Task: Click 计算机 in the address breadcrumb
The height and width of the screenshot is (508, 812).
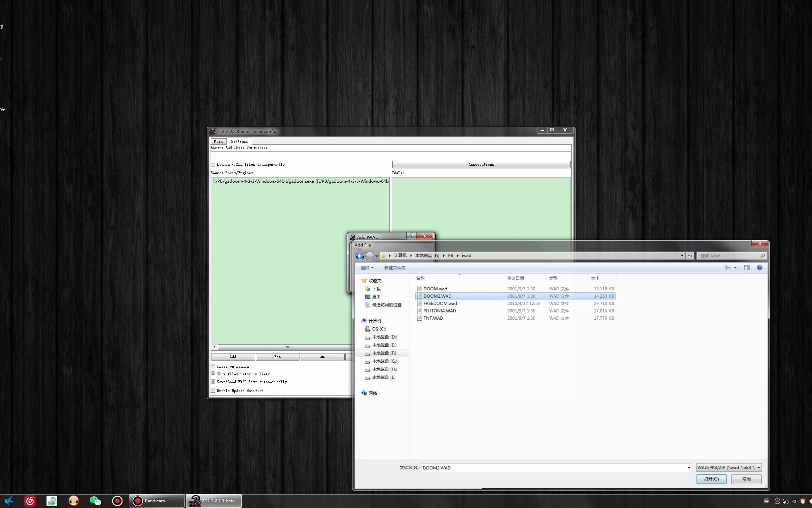Action: (x=400, y=256)
